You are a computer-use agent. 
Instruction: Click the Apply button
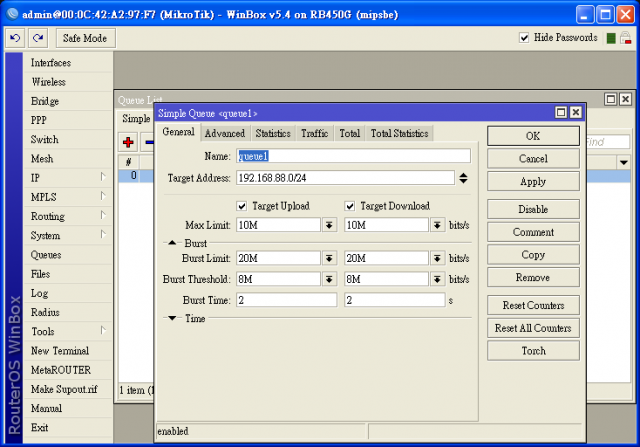coord(533,181)
